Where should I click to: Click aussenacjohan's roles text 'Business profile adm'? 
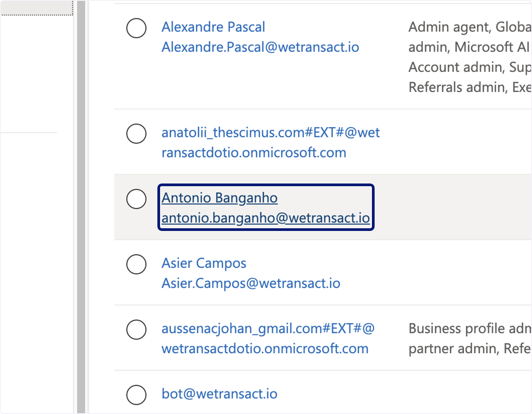pos(470,339)
